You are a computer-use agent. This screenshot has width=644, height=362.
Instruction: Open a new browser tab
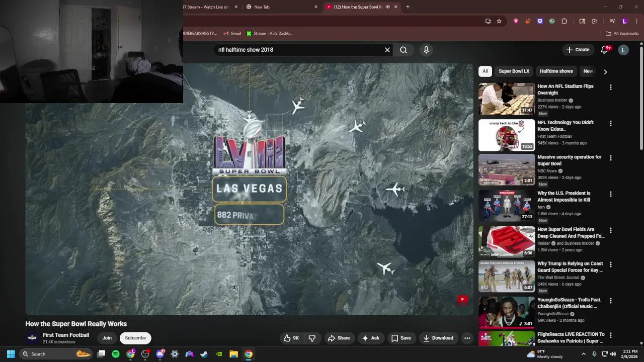(x=408, y=7)
